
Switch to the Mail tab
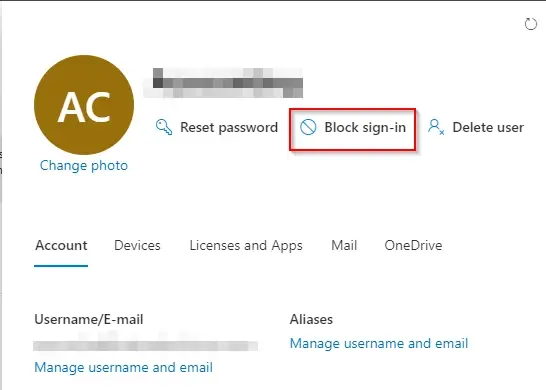(344, 245)
